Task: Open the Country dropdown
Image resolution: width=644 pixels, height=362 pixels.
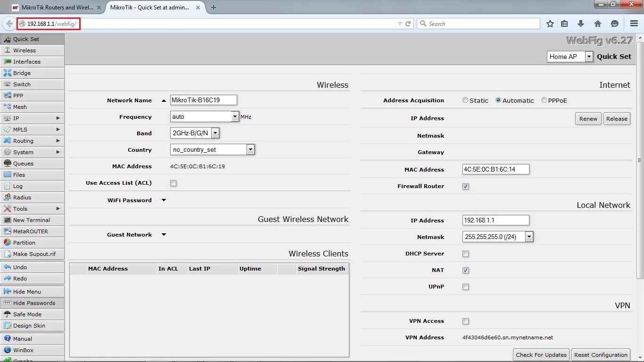Action: (x=250, y=149)
